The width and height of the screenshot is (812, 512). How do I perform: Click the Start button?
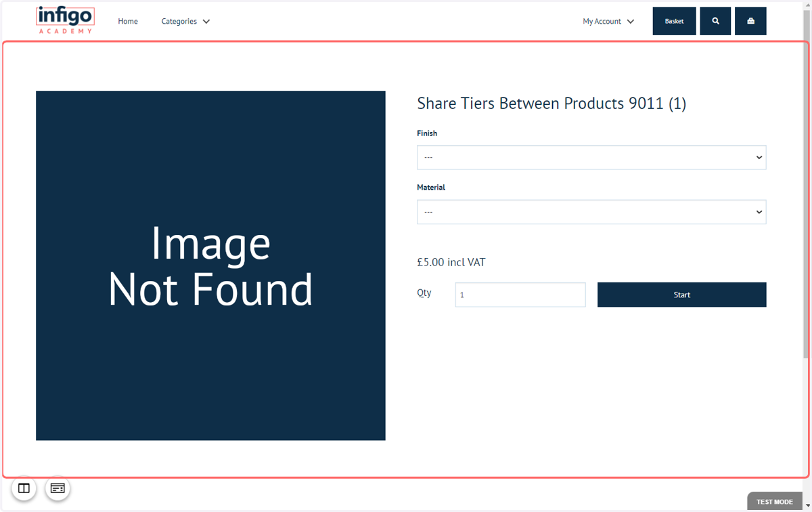point(681,295)
